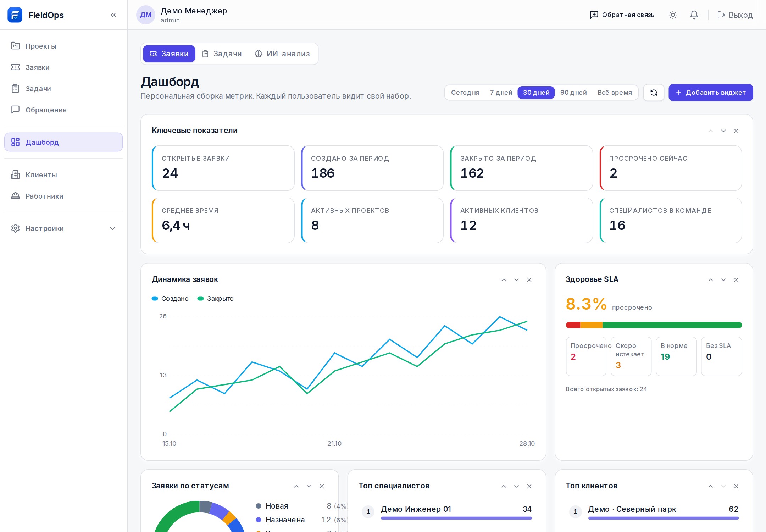This screenshot has width=766, height=532.
Task: Move Топ клиентов widget up
Action: click(x=711, y=486)
